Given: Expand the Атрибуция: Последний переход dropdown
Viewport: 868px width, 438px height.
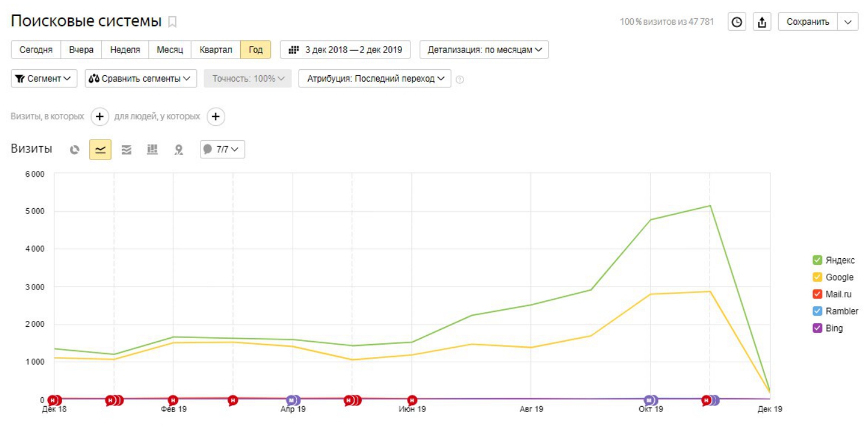Looking at the screenshot, I should coord(374,79).
